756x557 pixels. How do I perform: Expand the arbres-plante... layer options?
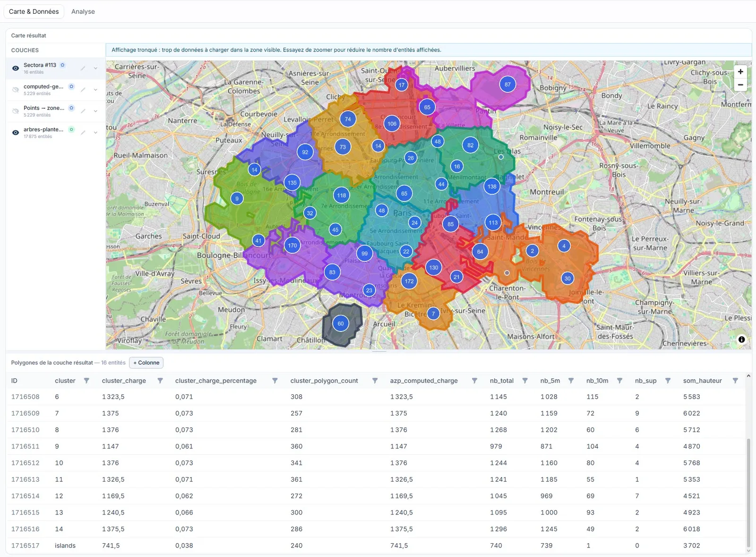coord(95,132)
